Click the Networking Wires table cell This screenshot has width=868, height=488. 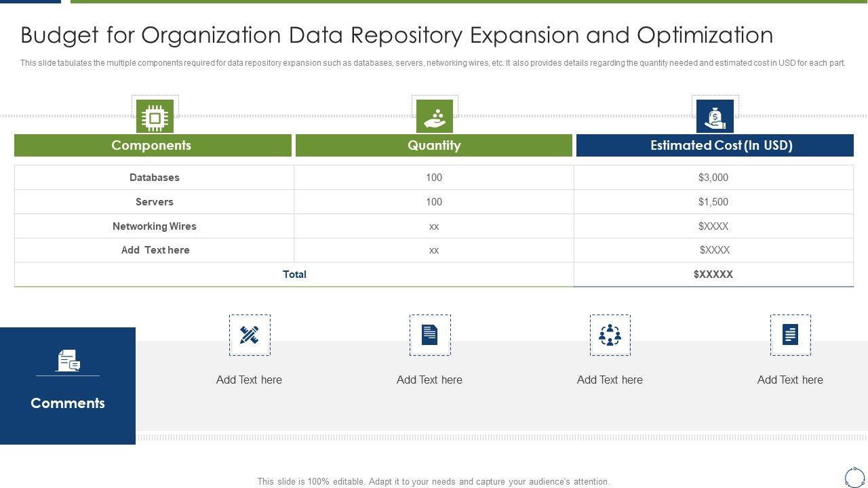155,226
